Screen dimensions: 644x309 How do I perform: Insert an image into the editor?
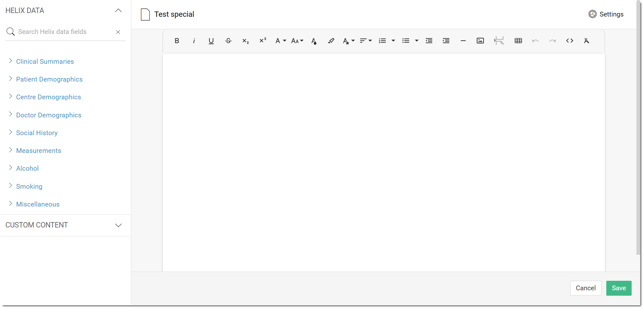pyautogui.click(x=480, y=41)
